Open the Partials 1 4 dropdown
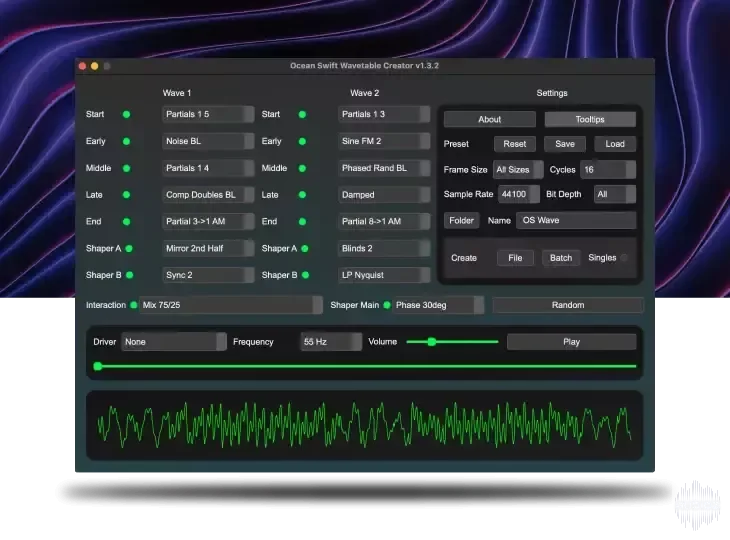This screenshot has height=540, width=730. point(208,169)
